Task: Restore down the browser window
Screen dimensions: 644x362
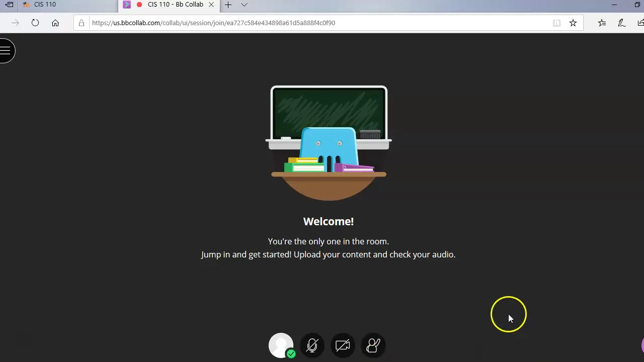Action: [x=637, y=5]
